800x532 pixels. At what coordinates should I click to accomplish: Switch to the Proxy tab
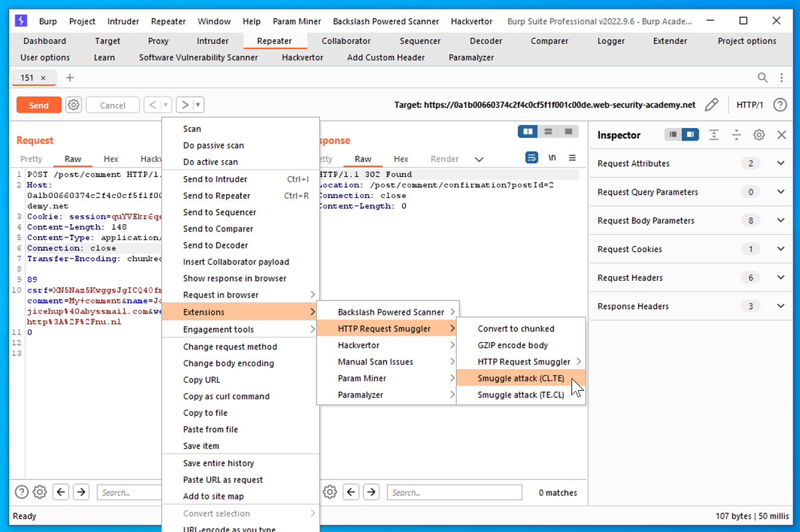coord(158,41)
